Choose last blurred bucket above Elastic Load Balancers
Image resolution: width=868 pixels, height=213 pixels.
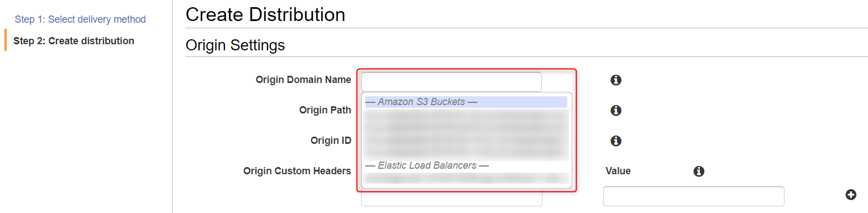[x=466, y=153]
